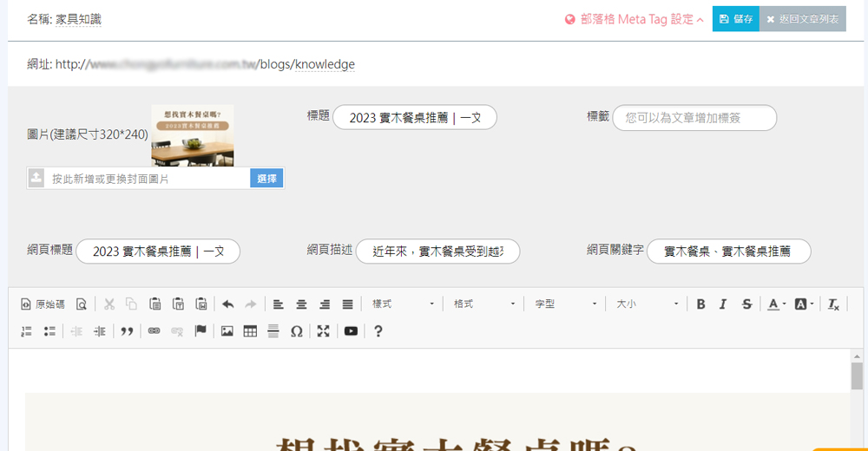Justify the text
This screenshot has width=868, height=451.
pos(348,304)
